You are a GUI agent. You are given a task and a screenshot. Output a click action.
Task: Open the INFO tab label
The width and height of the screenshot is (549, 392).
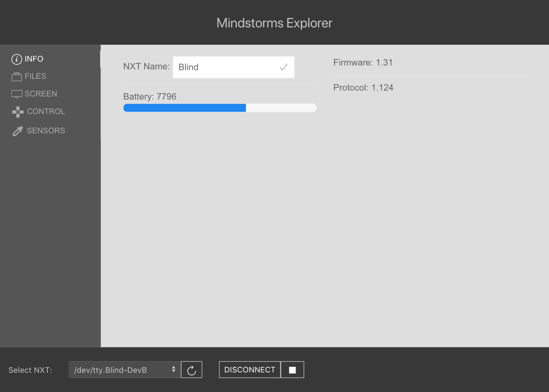(34, 59)
